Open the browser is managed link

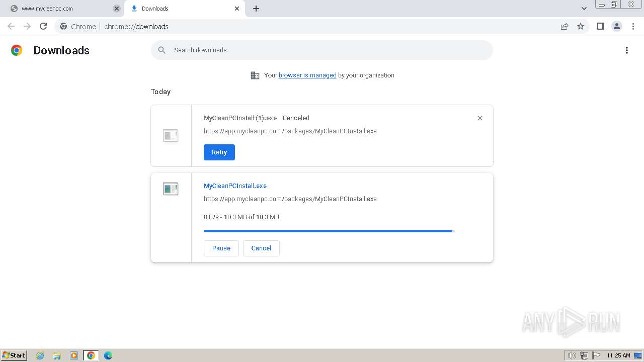(x=307, y=75)
